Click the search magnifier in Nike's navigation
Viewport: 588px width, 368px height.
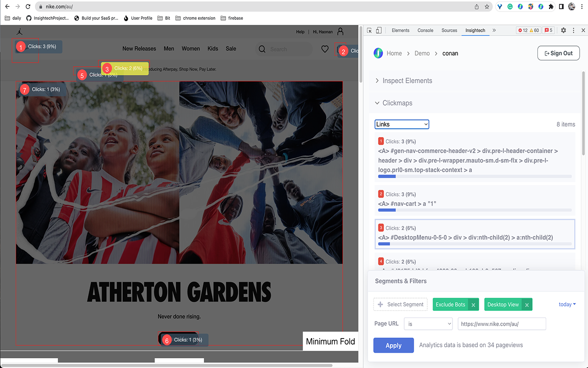tap(262, 49)
